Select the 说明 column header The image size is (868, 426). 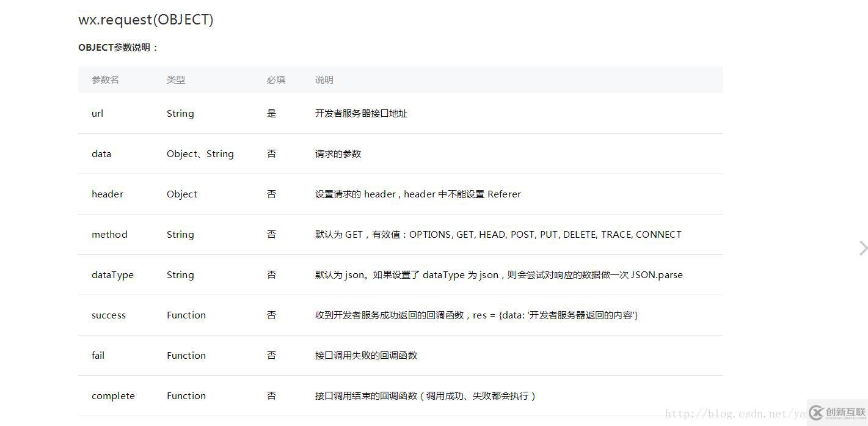pos(323,79)
